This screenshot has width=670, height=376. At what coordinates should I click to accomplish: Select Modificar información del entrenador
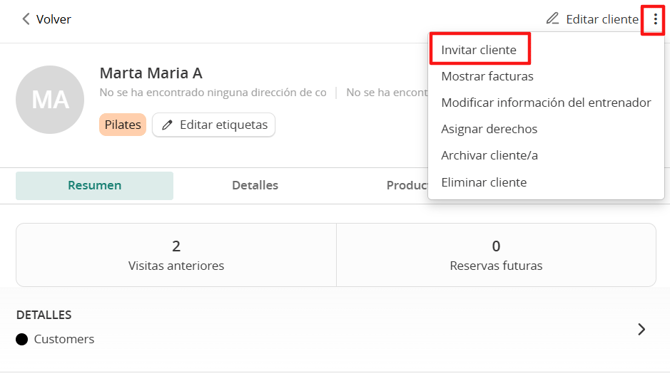pos(546,103)
